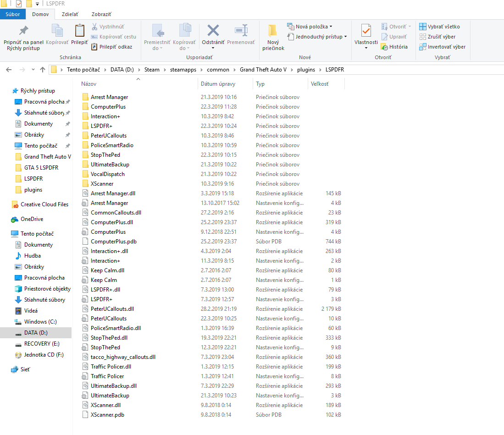Expand chevron after plugins in address bar

pyautogui.click(x=320, y=70)
